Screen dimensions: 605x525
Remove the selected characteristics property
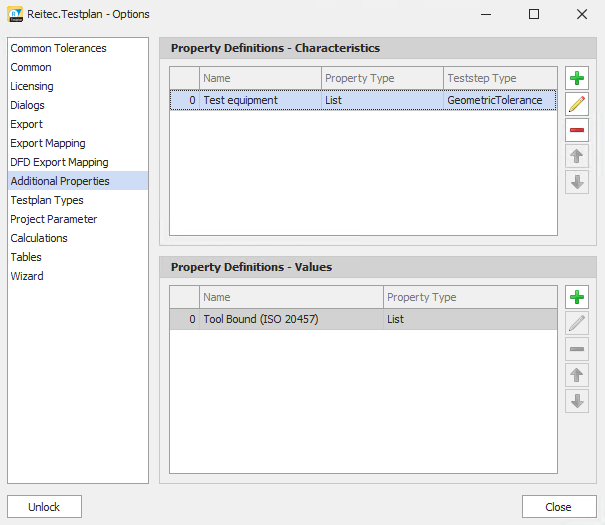pyautogui.click(x=577, y=131)
